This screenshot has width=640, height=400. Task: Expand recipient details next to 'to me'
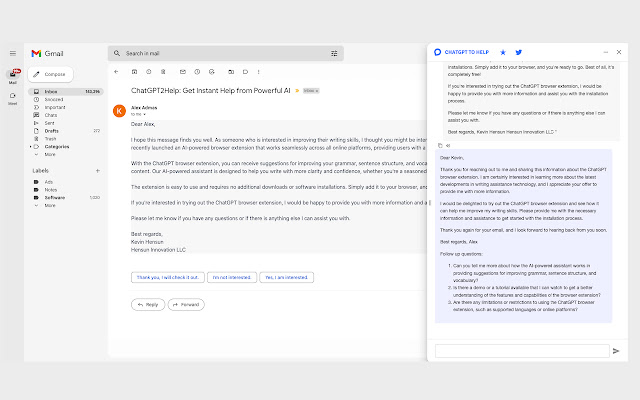[144, 115]
